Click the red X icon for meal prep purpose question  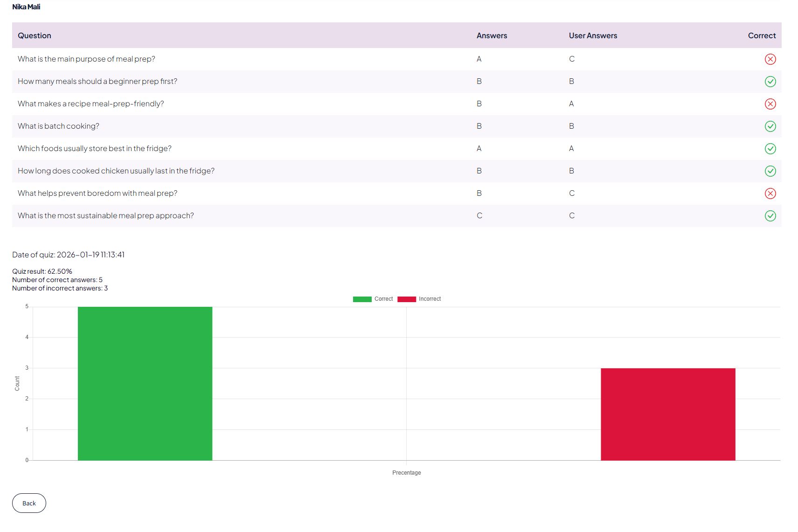(770, 59)
